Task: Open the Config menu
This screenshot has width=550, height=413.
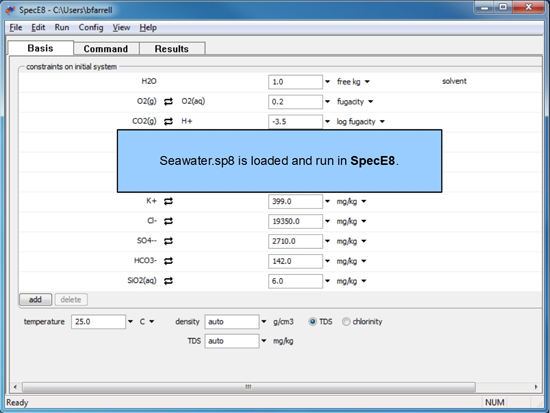Action: pos(91,27)
